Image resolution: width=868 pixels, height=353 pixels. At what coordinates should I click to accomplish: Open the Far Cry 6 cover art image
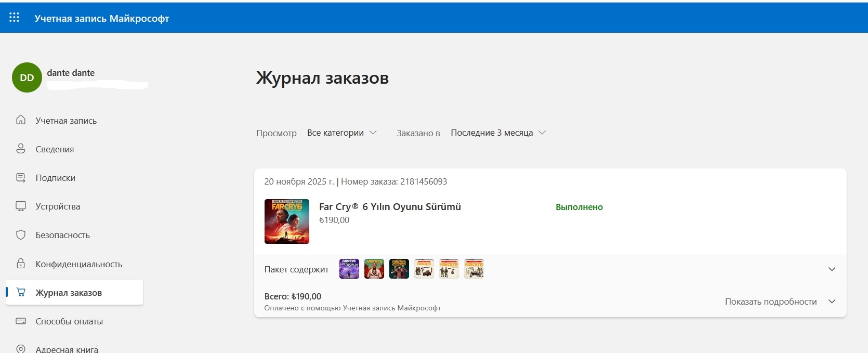pos(287,221)
